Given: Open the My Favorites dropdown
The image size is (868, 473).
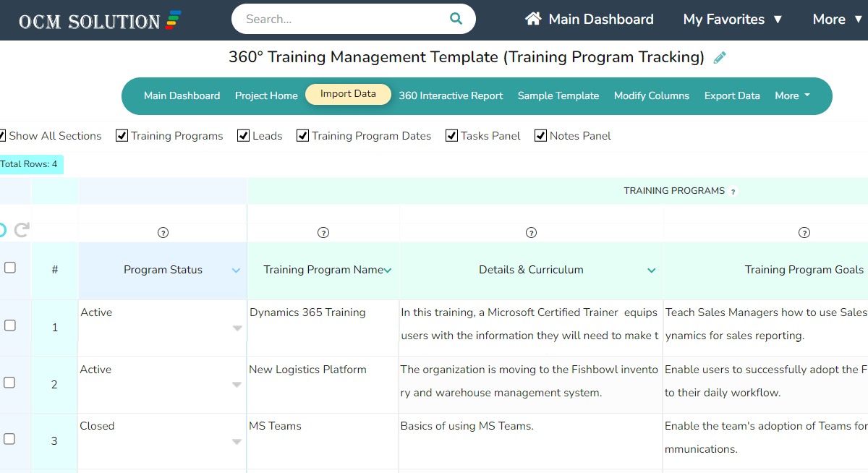Looking at the screenshot, I should [733, 19].
